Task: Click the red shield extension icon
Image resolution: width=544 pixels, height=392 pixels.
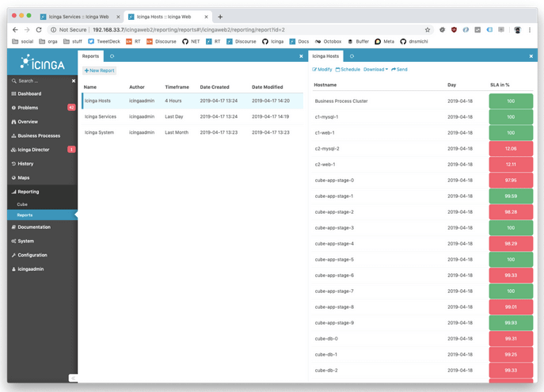Action: click(454, 30)
